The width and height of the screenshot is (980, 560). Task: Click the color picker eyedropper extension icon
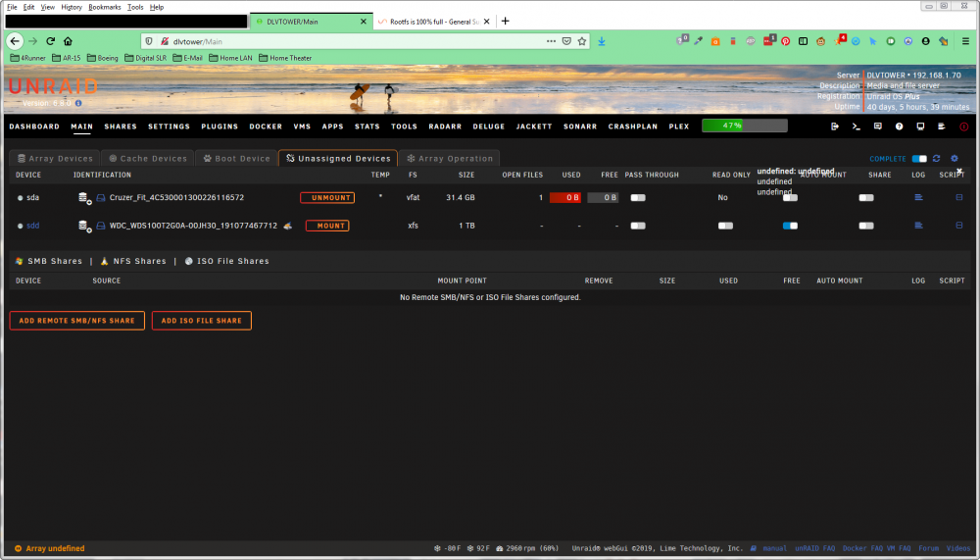pos(698,41)
